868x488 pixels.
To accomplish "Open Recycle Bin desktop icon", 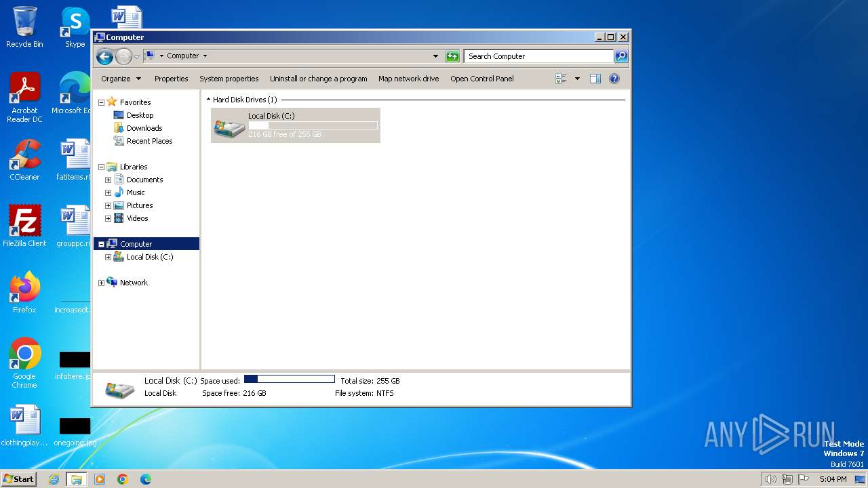I will 24,27.
